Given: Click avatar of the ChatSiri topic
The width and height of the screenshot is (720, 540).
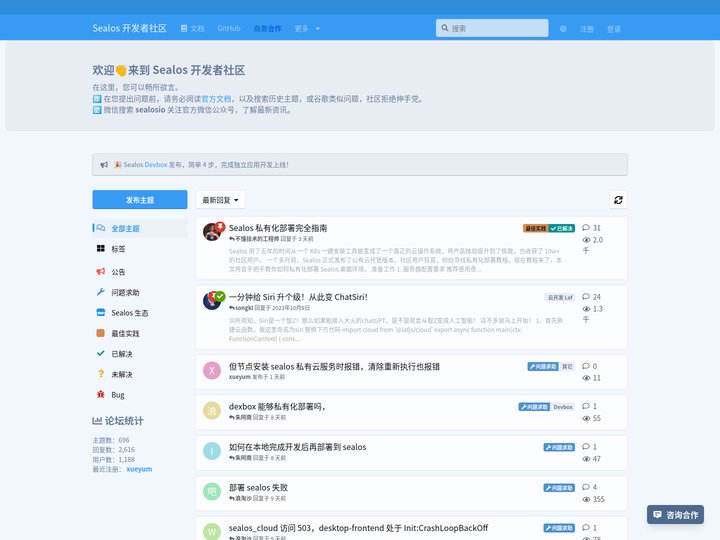Looking at the screenshot, I should coord(212,301).
